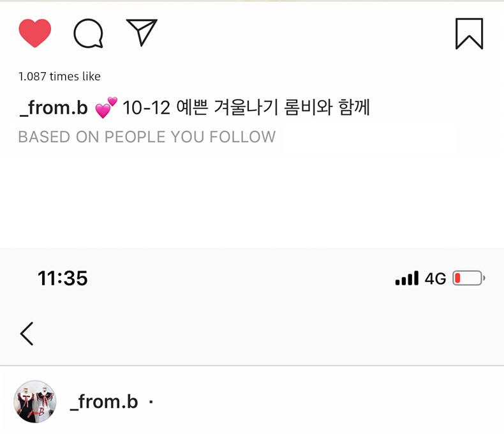This screenshot has height=434, width=504.
Task: Save the post with the bookmark icon
Action: pos(469,34)
